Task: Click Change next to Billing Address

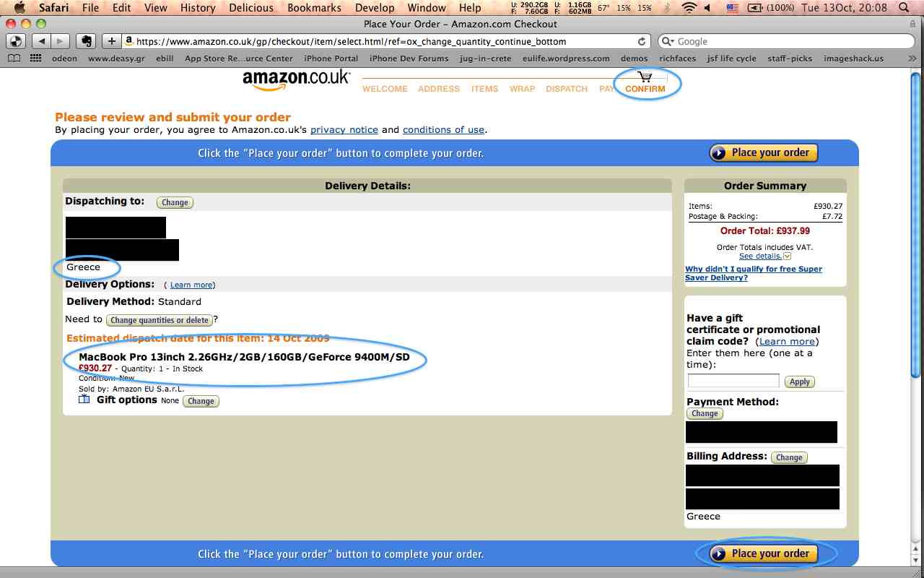Action: tap(789, 457)
